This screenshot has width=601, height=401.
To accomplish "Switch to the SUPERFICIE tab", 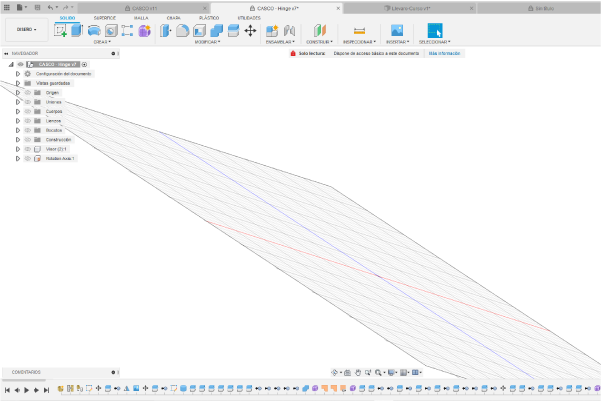I will click(105, 18).
